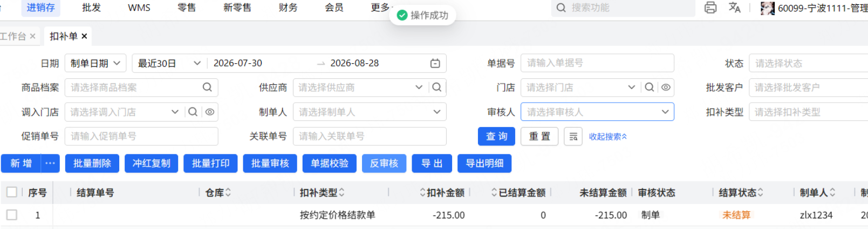Image resolution: width=868 pixels, height=229 pixels.
Task: Click search icon in 商品档案 field
Action: [207, 87]
